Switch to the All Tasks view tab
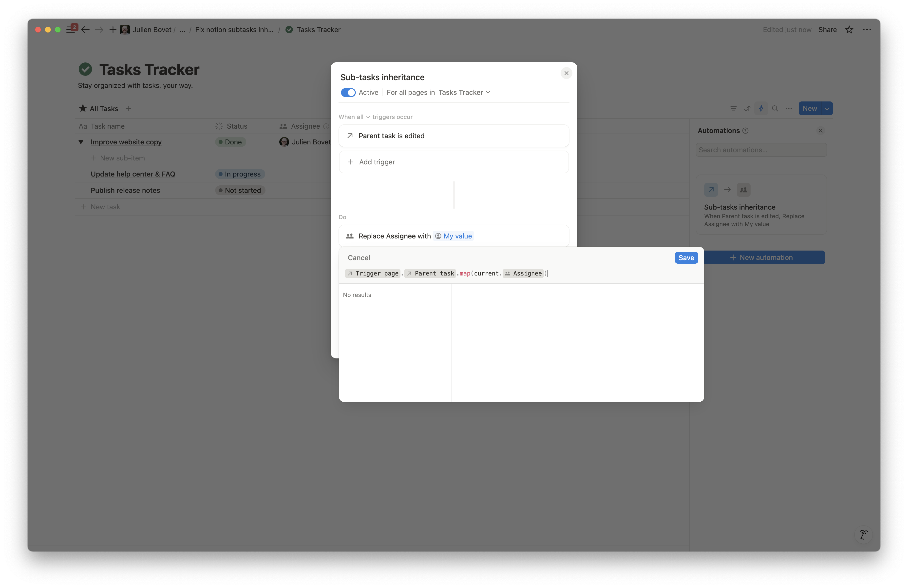908x588 pixels. [x=99, y=109]
